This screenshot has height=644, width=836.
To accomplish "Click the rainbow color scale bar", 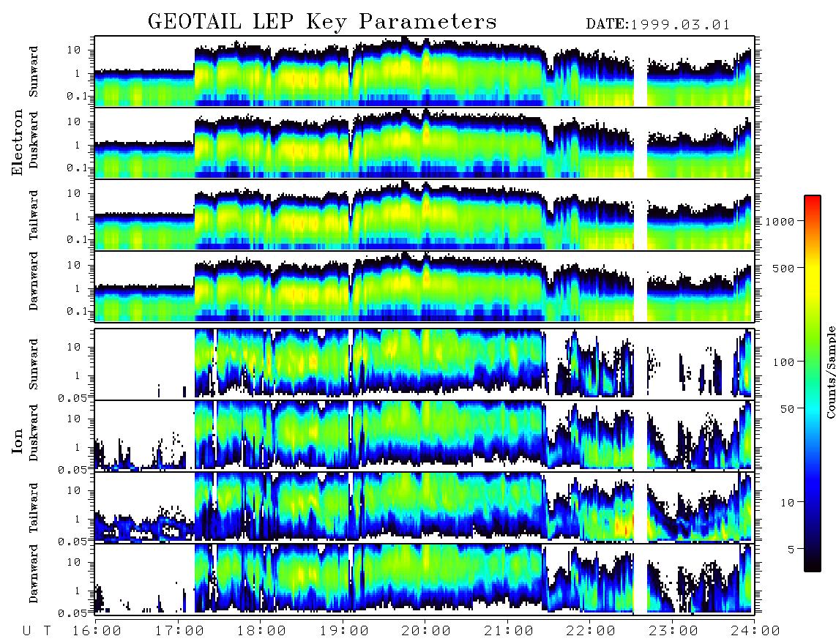I will 812,383.
